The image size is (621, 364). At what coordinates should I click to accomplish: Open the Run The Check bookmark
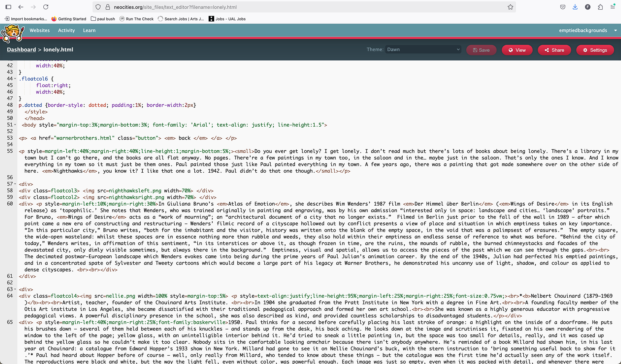click(x=136, y=19)
